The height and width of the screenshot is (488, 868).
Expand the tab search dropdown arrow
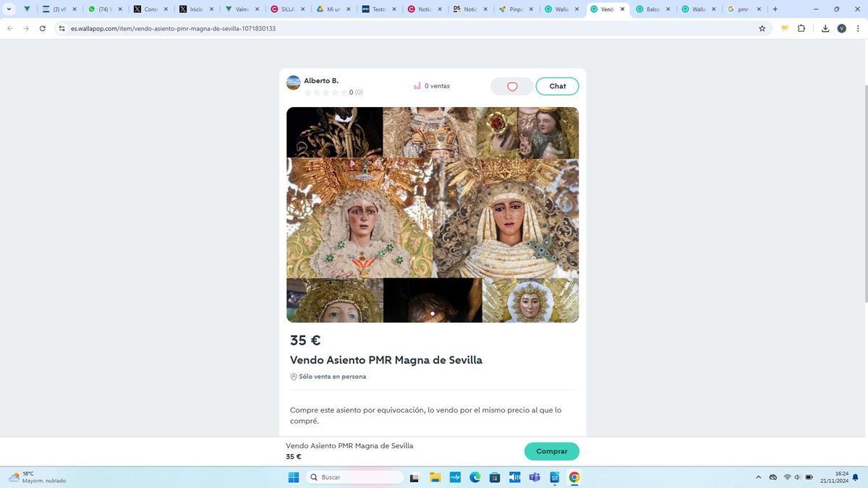(x=9, y=9)
